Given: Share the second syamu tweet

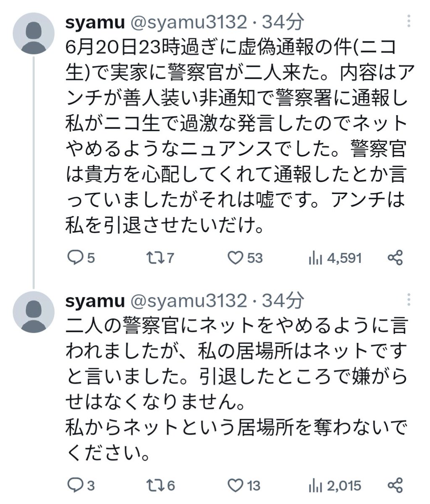Looking at the screenshot, I should tap(396, 486).
